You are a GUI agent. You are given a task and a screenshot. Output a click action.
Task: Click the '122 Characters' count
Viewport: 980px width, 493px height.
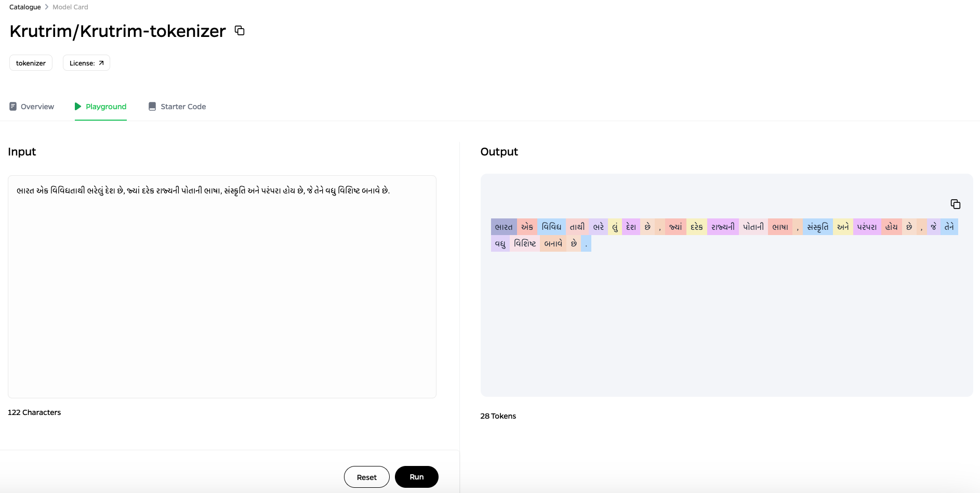[34, 412]
